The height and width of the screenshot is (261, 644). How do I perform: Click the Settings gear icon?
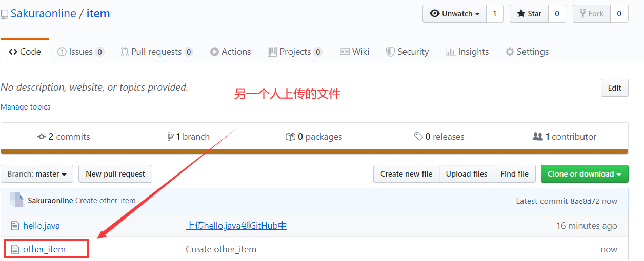tap(510, 52)
